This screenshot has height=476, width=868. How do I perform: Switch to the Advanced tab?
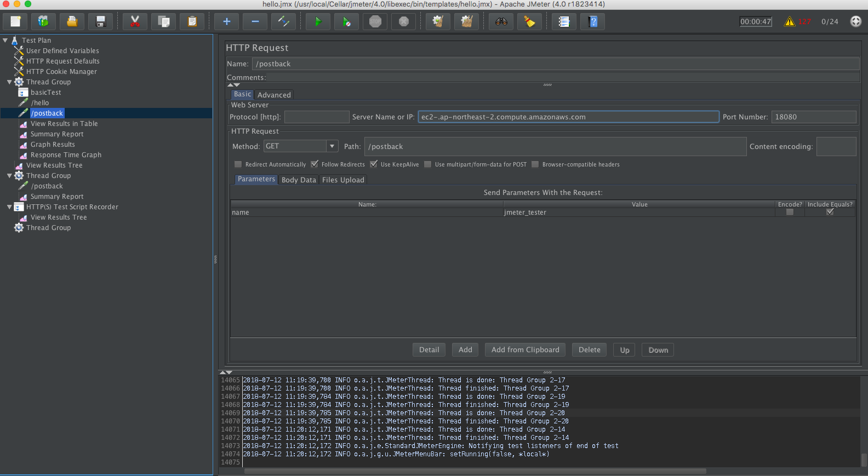[274, 95]
